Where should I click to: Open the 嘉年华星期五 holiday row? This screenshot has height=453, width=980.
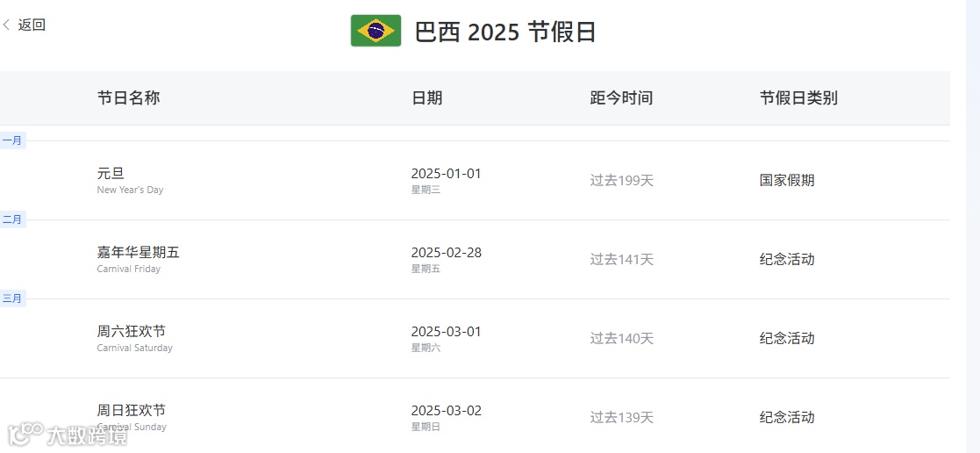pos(138,252)
